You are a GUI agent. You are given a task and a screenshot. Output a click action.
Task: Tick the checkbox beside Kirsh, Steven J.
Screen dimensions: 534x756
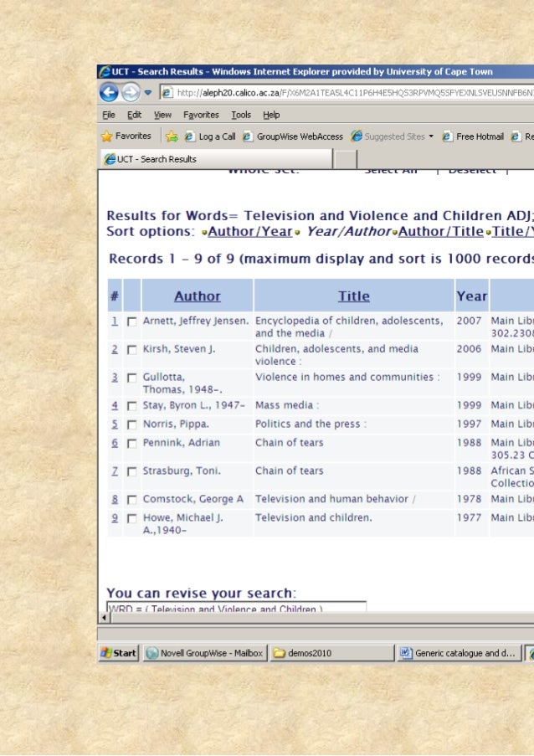(x=131, y=350)
